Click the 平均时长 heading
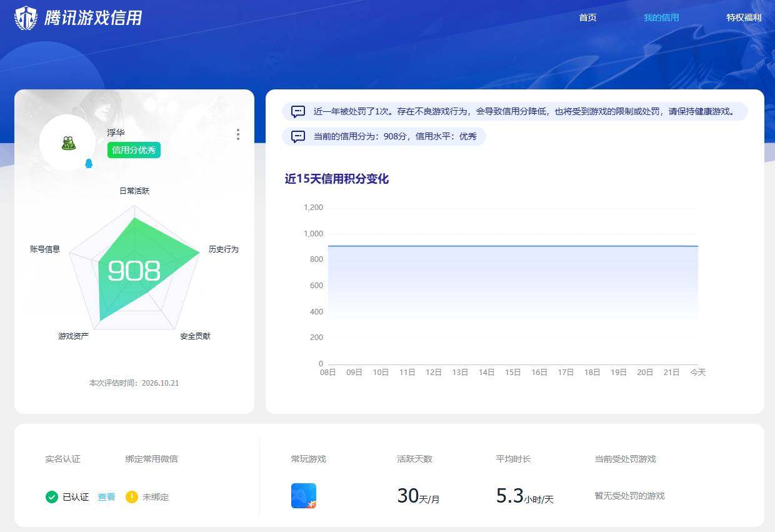 [513, 459]
